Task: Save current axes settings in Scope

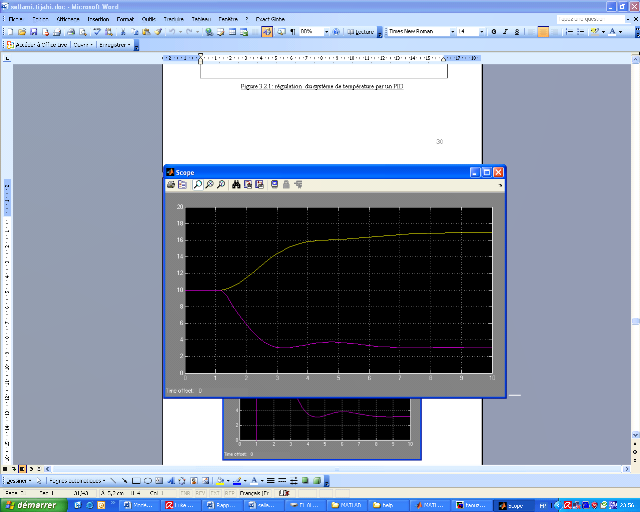Action: click(x=247, y=185)
